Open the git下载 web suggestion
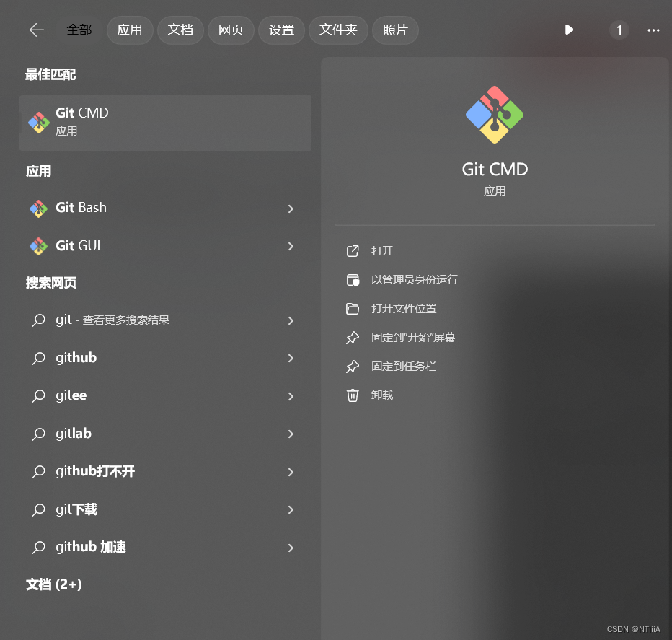The width and height of the screenshot is (672, 640). 165,509
